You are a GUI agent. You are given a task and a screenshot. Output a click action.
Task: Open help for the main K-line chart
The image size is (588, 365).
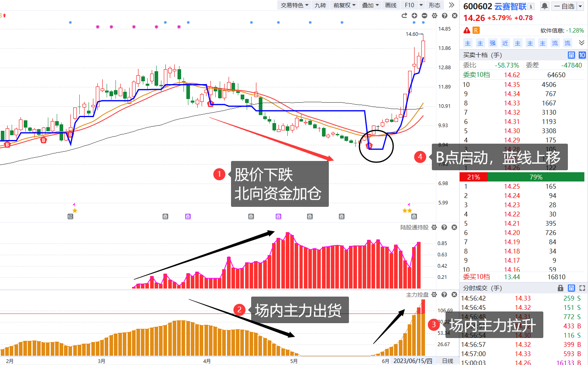(x=445, y=16)
